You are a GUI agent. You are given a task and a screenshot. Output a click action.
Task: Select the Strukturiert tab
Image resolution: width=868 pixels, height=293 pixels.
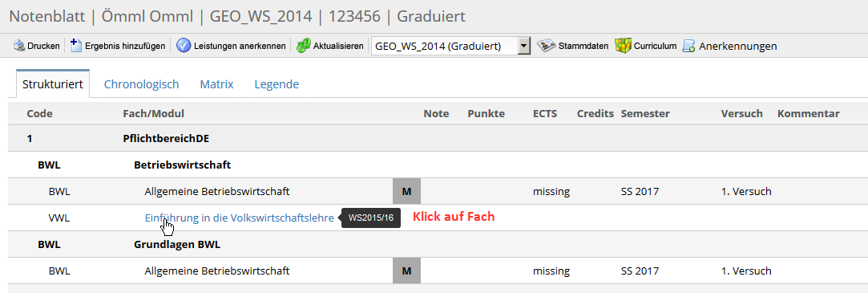tap(53, 84)
